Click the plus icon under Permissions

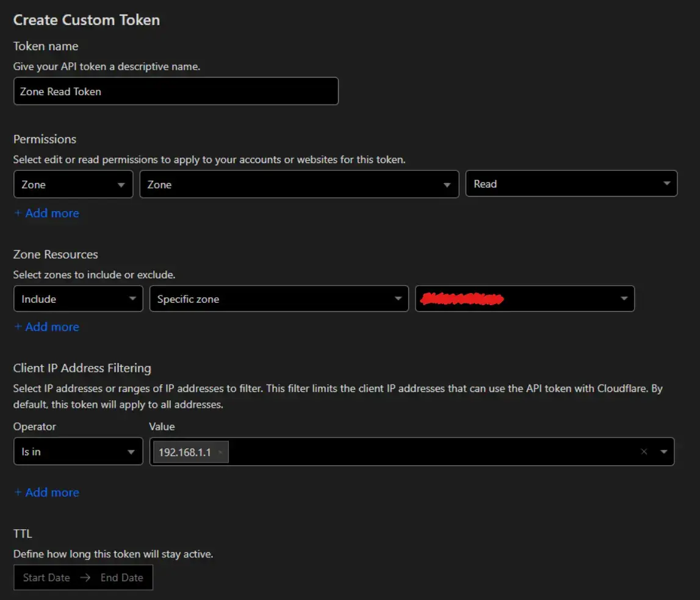[x=18, y=213]
